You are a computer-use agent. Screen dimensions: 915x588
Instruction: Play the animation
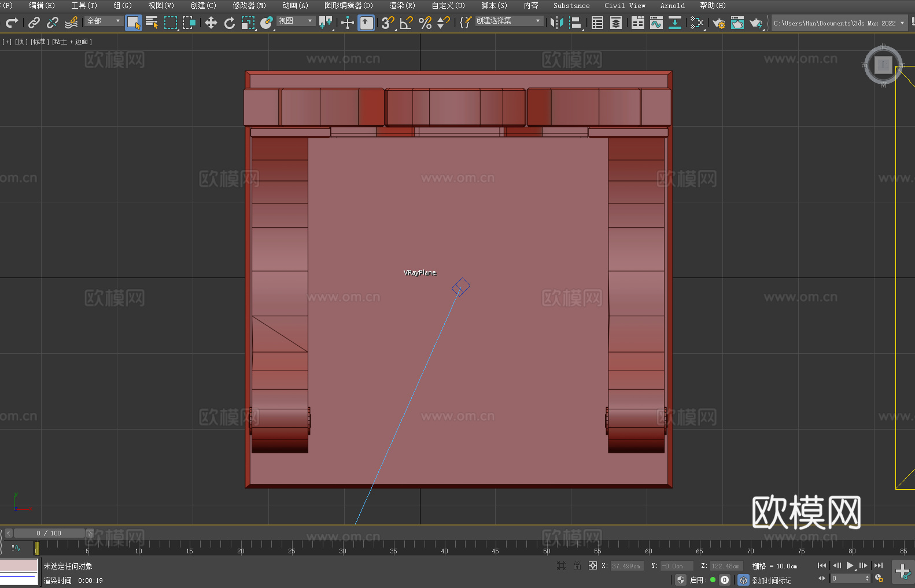coord(850,565)
